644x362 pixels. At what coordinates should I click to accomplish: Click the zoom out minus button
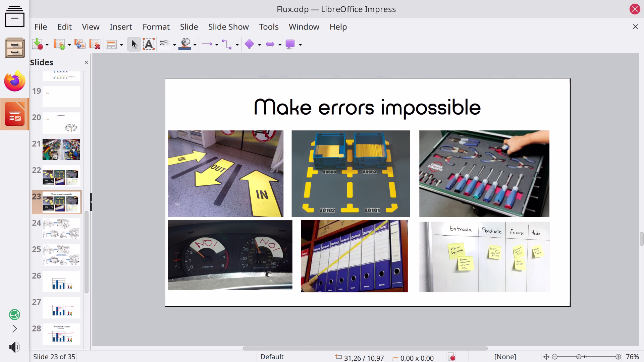click(x=555, y=357)
